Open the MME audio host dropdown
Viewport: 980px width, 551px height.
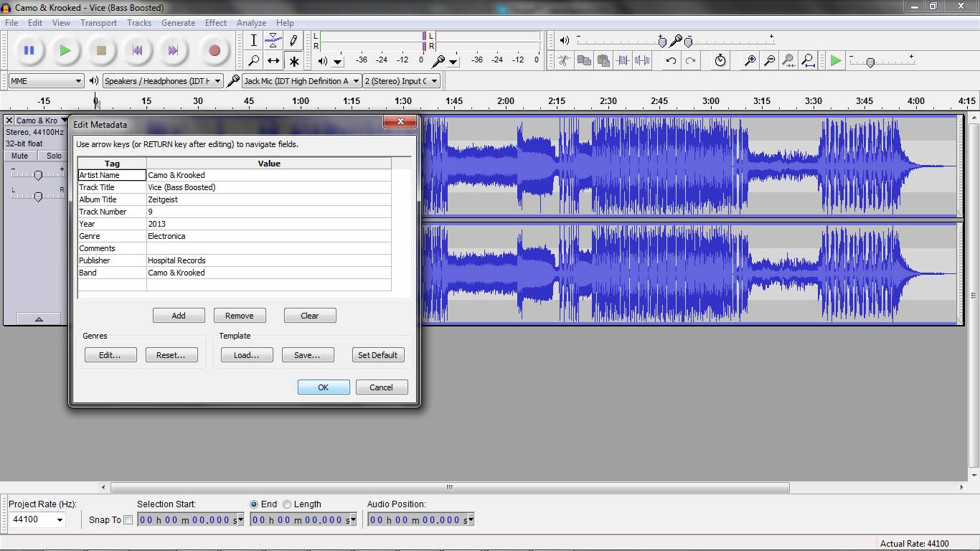(47, 81)
